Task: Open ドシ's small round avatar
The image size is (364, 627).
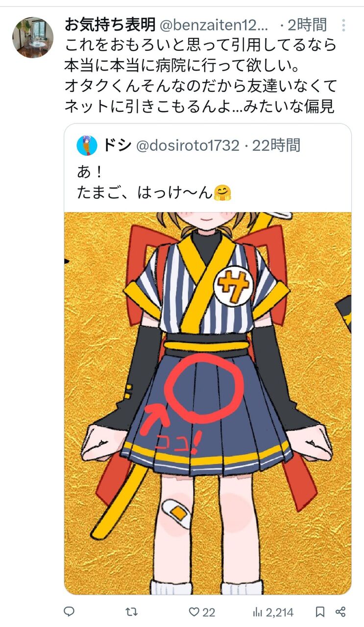Action: point(86,145)
